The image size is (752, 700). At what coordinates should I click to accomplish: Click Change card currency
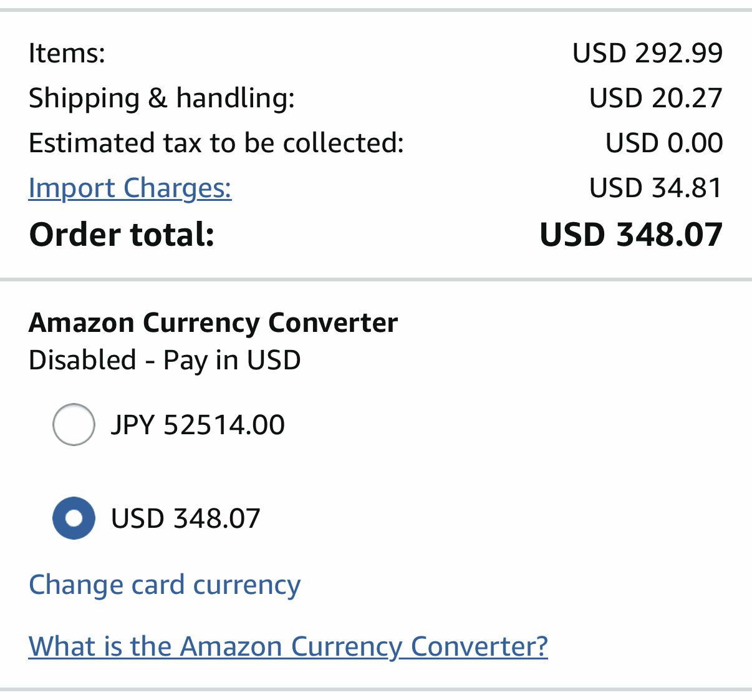point(165,585)
